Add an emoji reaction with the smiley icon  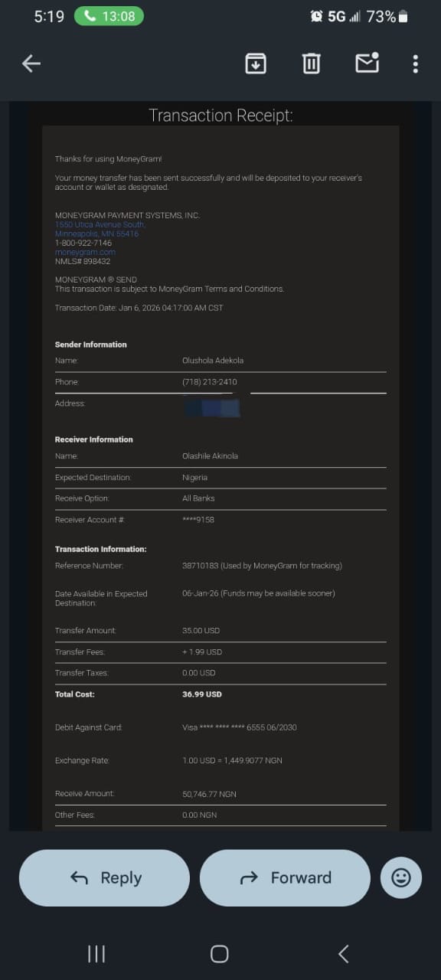401,877
